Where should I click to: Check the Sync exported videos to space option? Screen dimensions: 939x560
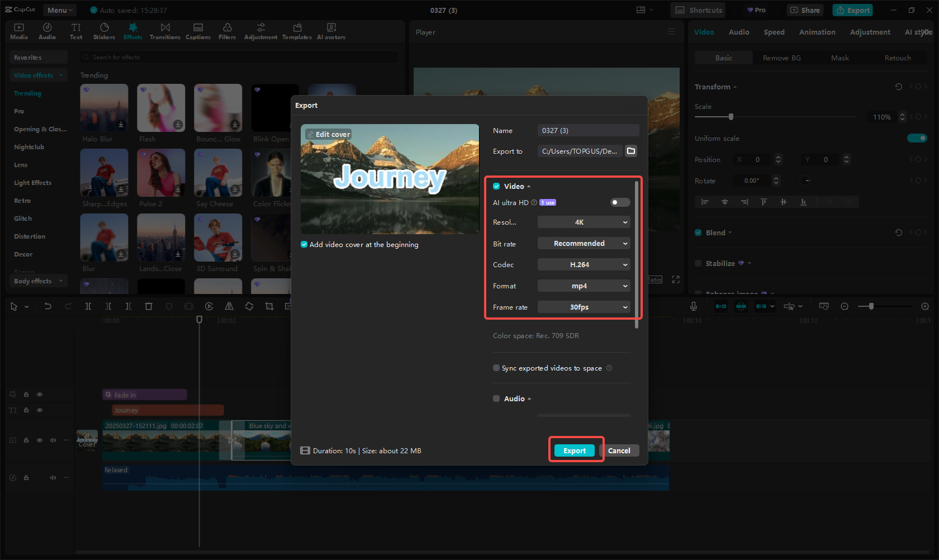pos(496,368)
